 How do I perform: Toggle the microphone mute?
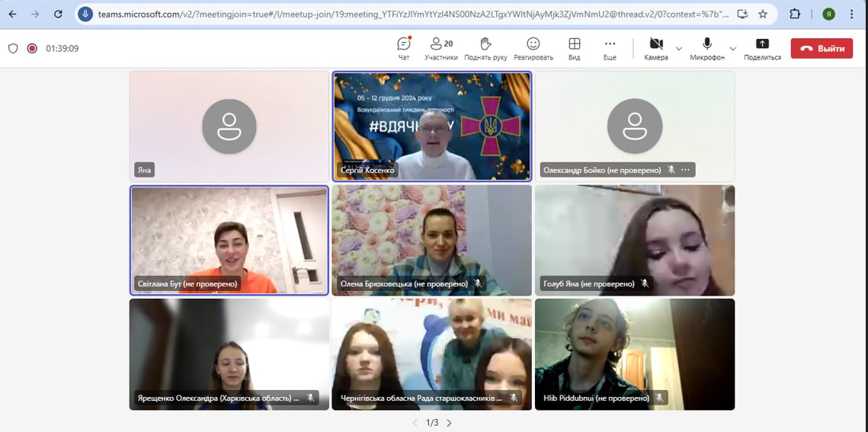tap(707, 48)
